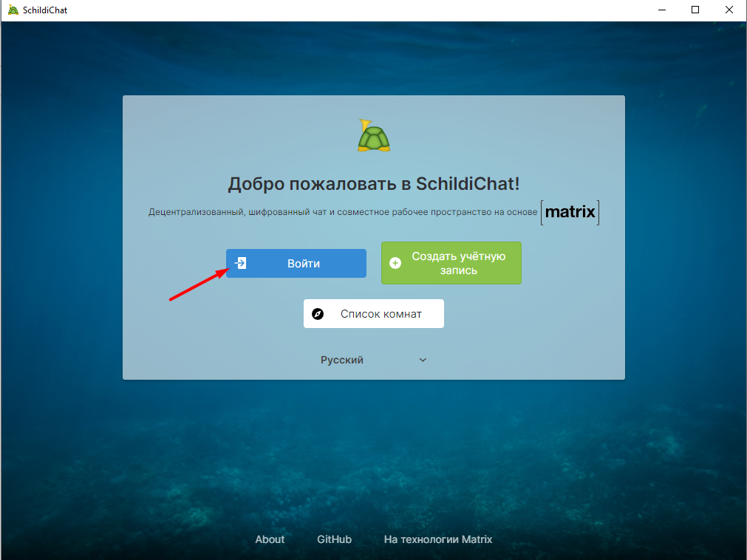Expand the language chevron arrow

tap(423, 360)
